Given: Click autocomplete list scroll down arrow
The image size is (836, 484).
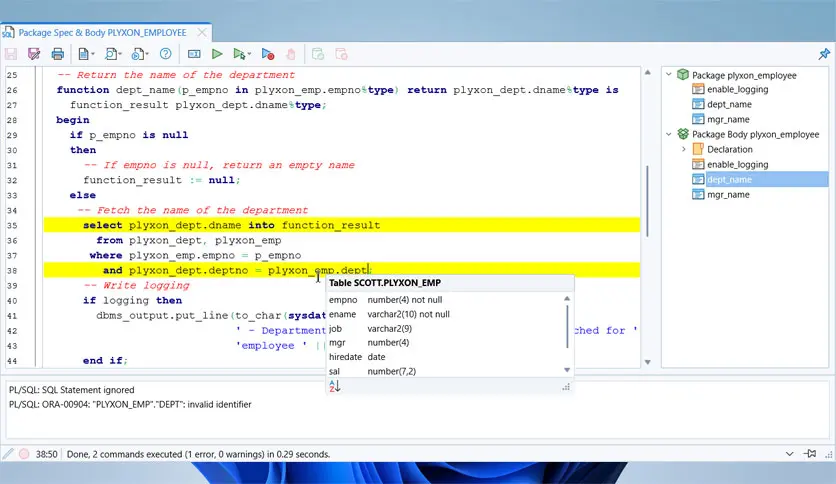Looking at the screenshot, I should pyautogui.click(x=567, y=370).
